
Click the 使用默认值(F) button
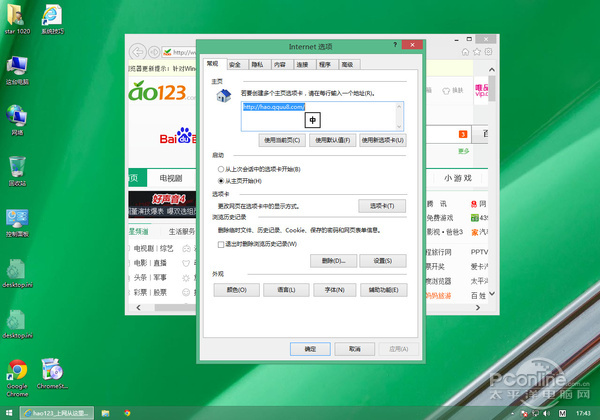pos(333,140)
